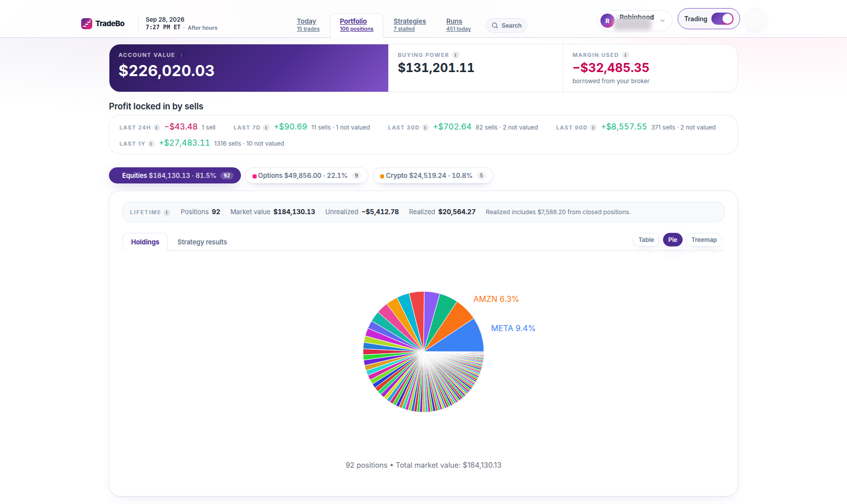Click the +$8,557.55 90-day profit

(x=624, y=127)
